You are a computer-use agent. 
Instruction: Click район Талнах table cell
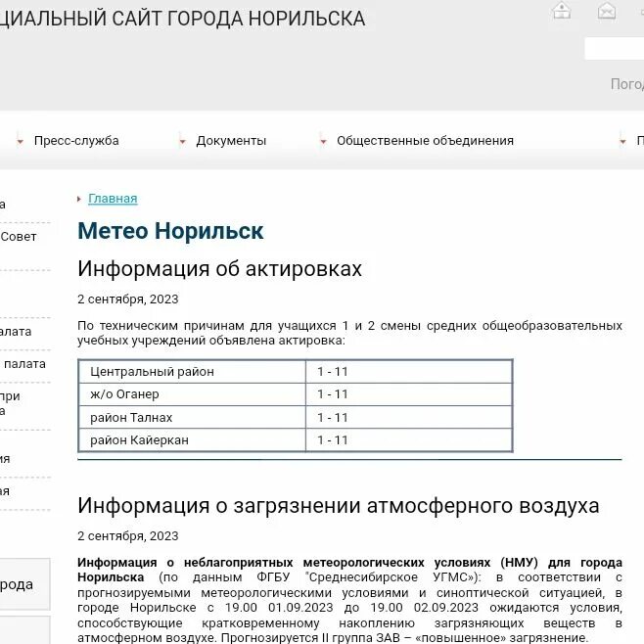click(192, 417)
